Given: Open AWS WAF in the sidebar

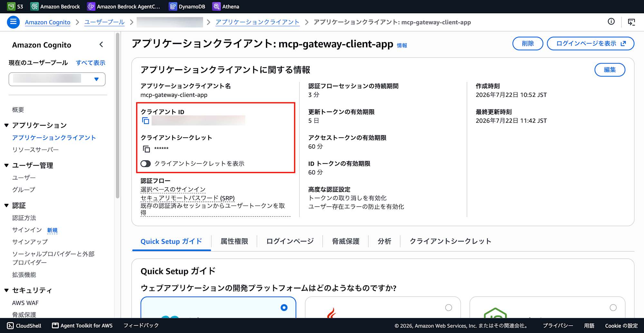Looking at the screenshot, I should point(25,303).
